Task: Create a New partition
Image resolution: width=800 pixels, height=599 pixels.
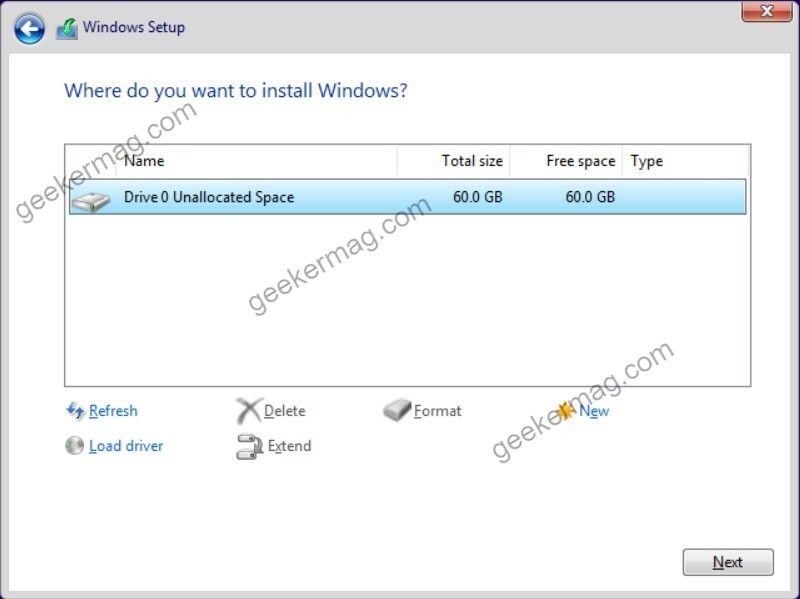Action: pyautogui.click(x=594, y=411)
